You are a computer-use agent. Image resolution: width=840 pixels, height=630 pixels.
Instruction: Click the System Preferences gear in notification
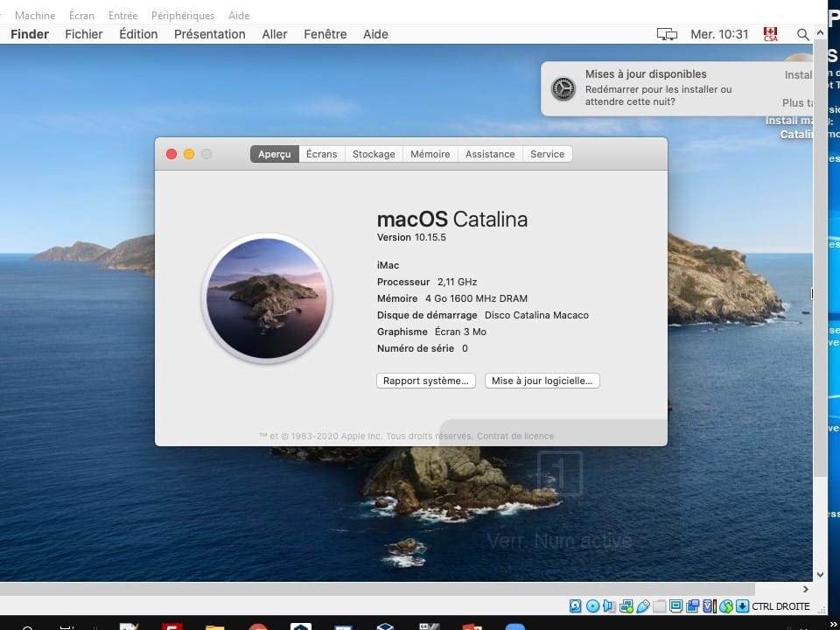(x=563, y=88)
